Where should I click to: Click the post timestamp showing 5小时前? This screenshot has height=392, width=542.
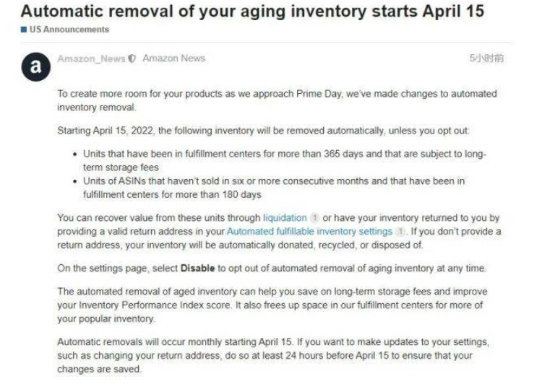point(486,58)
